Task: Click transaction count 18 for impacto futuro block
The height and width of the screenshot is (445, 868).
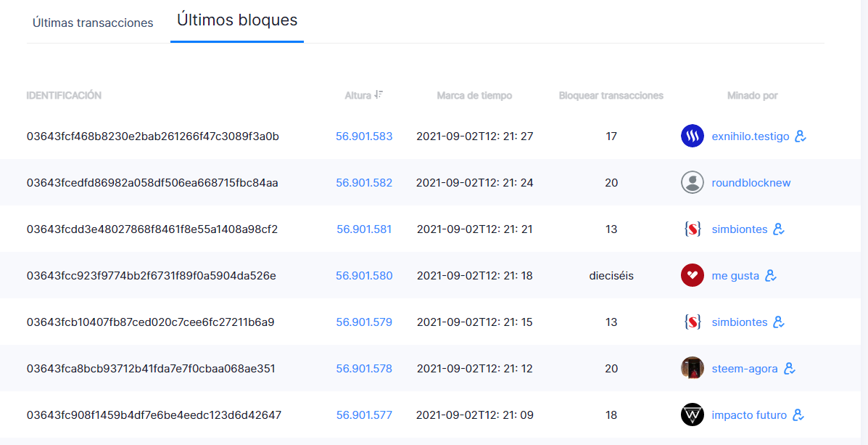Action: [x=611, y=416]
